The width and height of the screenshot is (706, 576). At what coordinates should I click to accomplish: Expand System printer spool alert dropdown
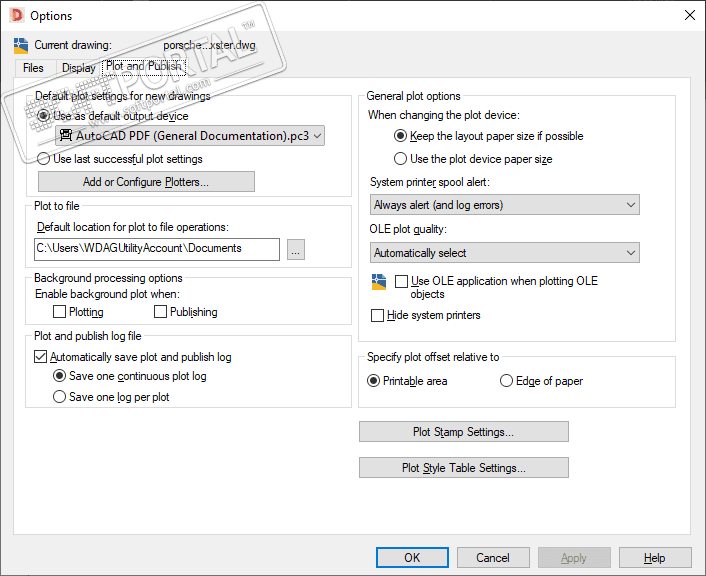pos(504,205)
